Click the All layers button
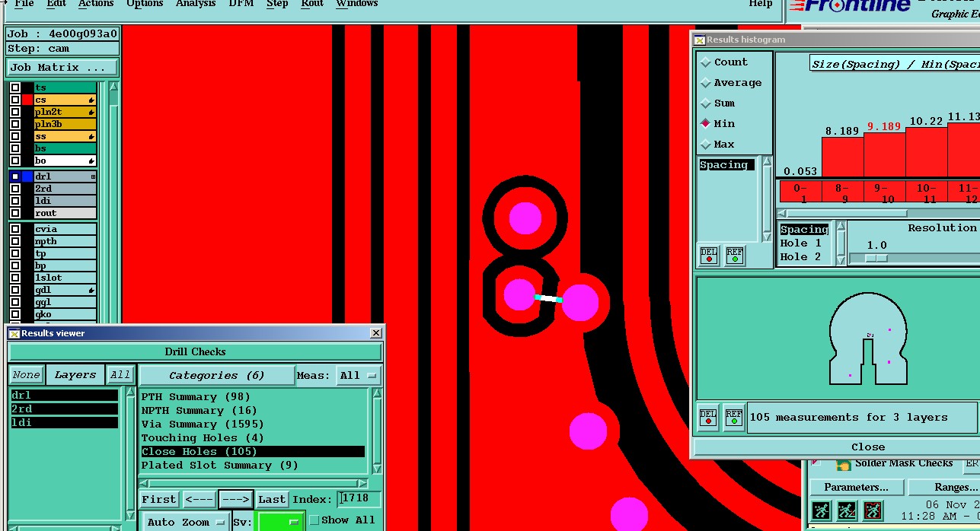Viewport: 980px width, 531px height. click(x=120, y=375)
